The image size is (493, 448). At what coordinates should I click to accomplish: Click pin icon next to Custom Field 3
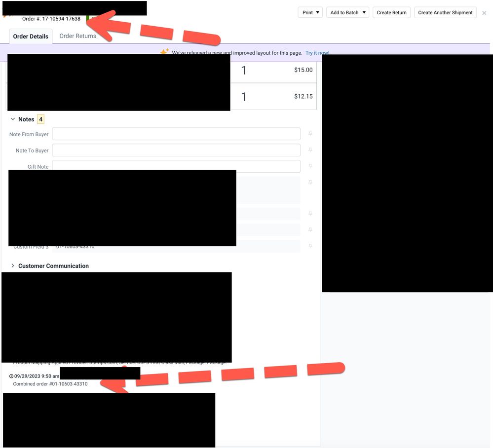click(x=310, y=246)
